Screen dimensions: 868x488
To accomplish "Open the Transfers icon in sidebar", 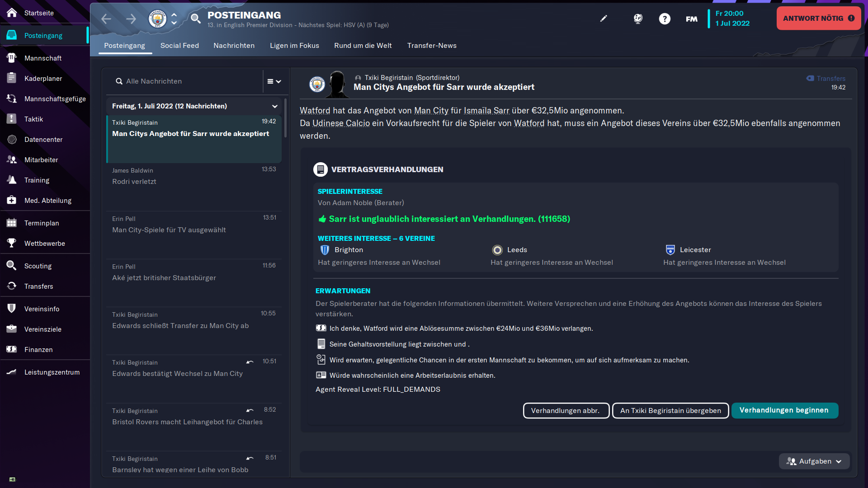I will pyautogui.click(x=11, y=286).
